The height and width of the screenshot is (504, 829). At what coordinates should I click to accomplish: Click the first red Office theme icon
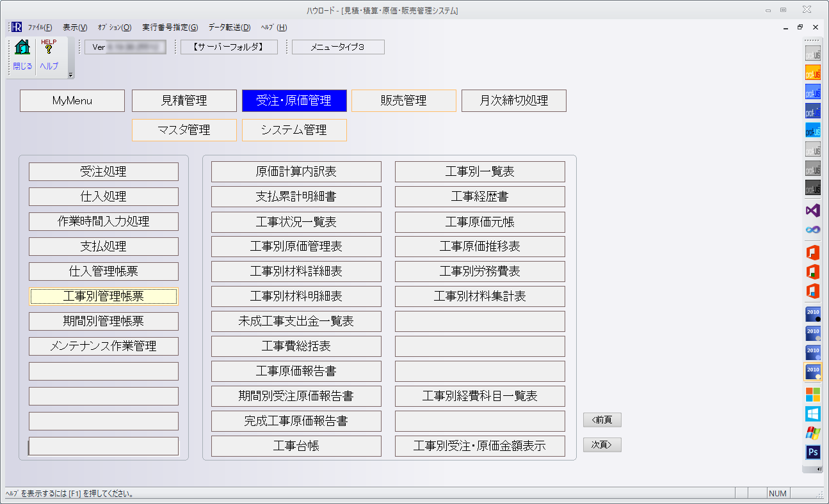click(812, 253)
